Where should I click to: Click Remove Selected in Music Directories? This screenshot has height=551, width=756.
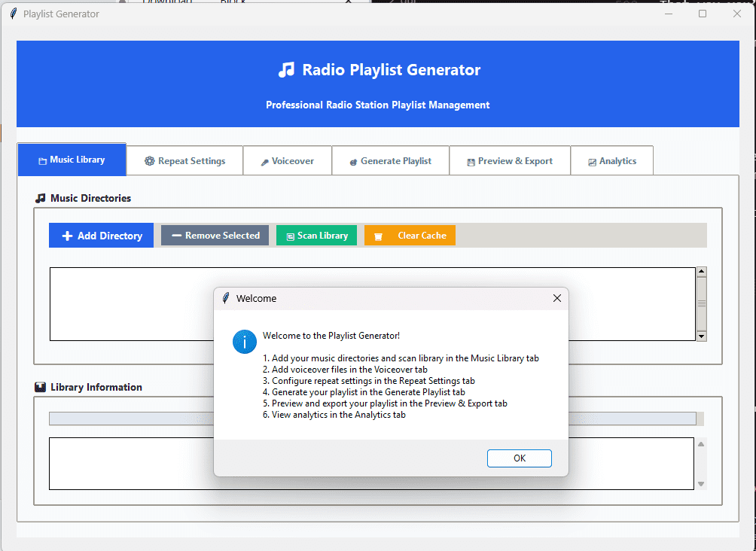pyautogui.click(x=215, y=235)
